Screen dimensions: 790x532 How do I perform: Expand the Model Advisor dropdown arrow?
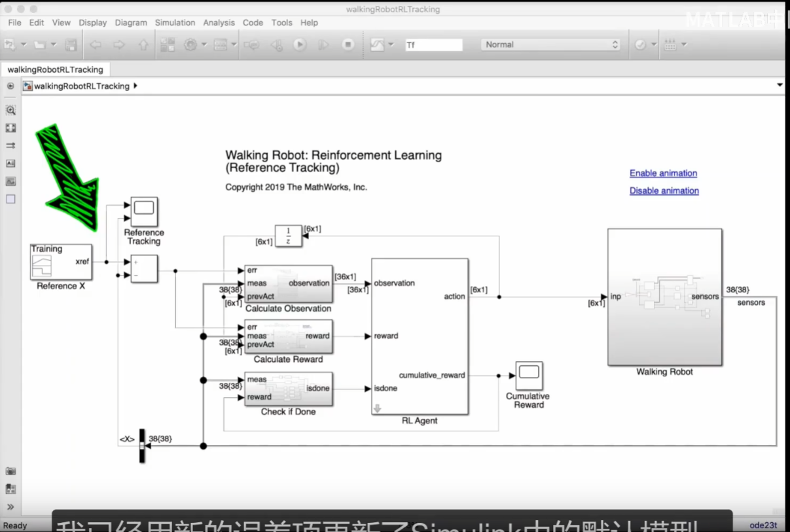point(654,44)
